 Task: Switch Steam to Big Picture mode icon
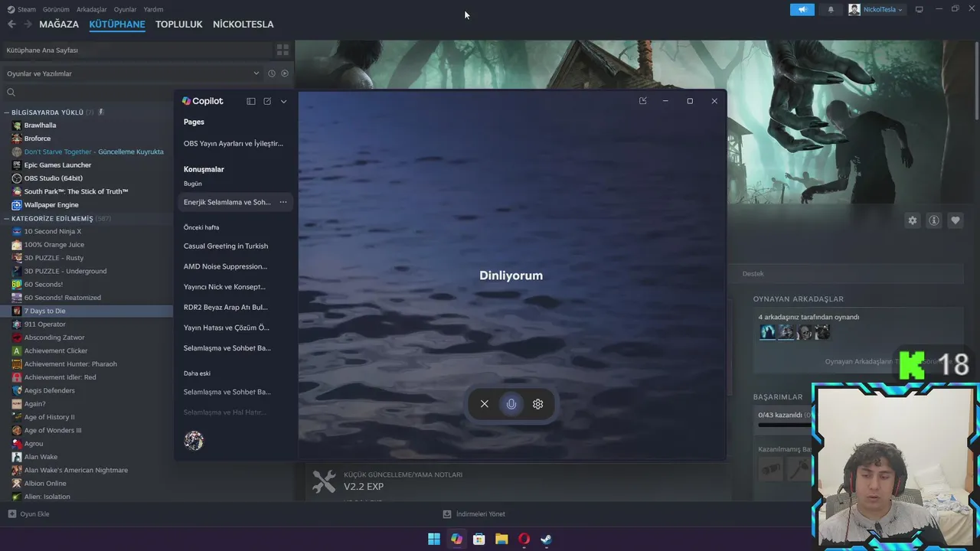(920, 9)
